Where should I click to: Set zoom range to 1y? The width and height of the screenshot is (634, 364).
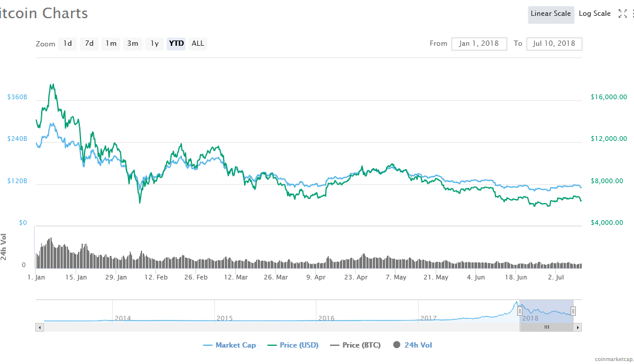click(154, 43)
